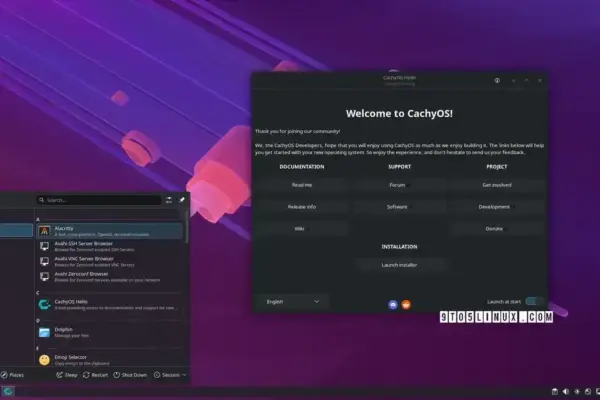Launch Alacritty from the app list
600x400 pixels.
pos(109,231)
